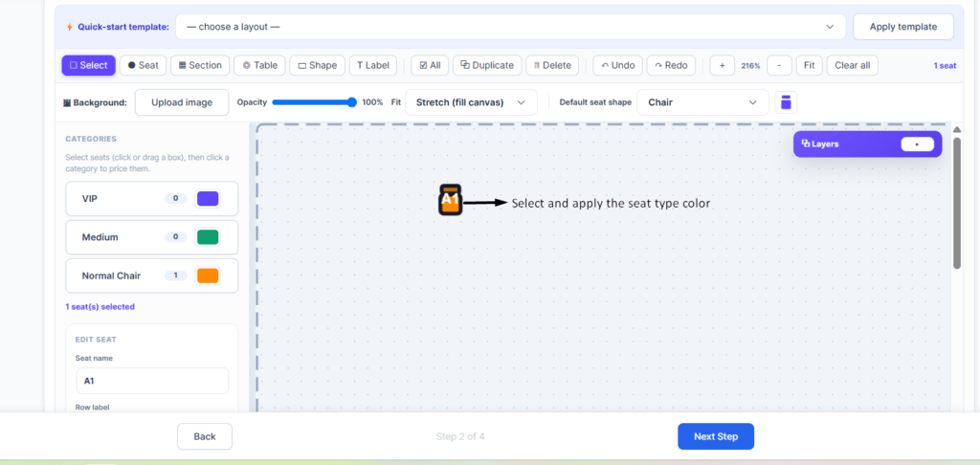Image resolution: width=980 pixels, height=465 pixels.
Task: Adjust the background opacity slider
Action: tap(314, 102)
